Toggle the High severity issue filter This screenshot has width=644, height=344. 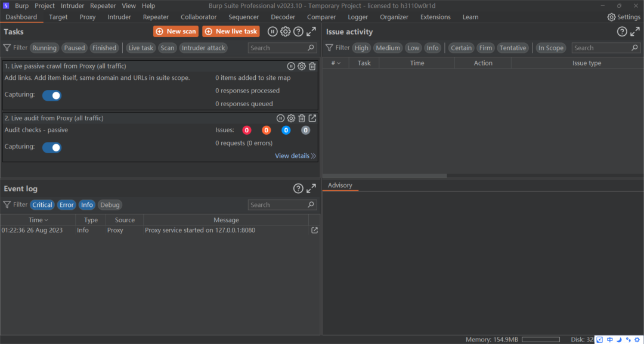[x=361, y=48]
